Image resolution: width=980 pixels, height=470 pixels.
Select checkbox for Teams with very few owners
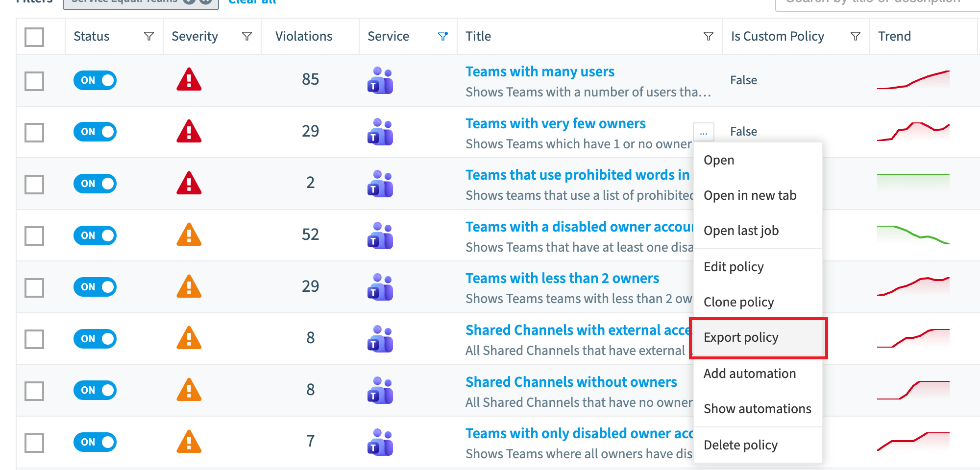click(x=34, y=132)
